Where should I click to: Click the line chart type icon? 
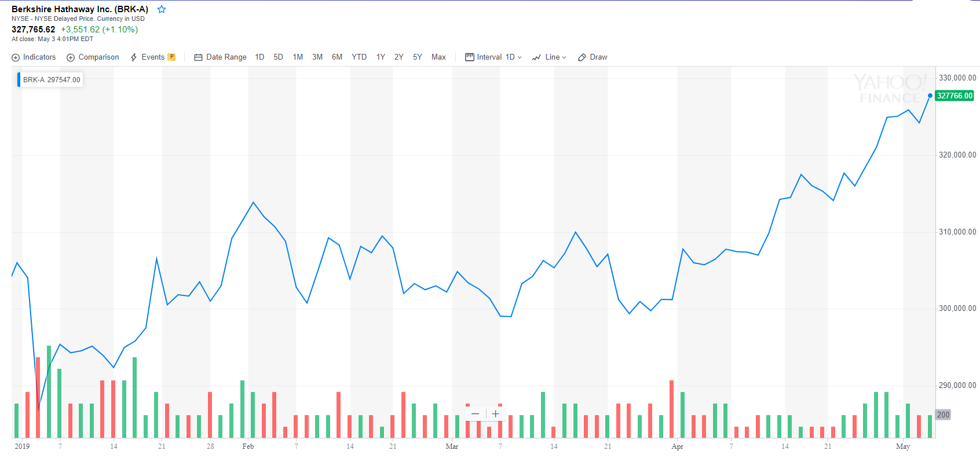(536, 57)
